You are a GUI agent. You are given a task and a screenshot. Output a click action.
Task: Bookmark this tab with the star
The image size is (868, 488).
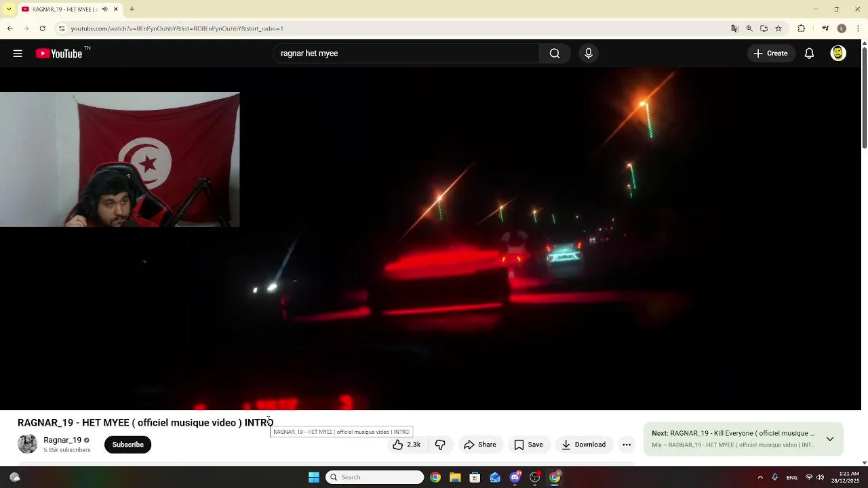[778, 28]
